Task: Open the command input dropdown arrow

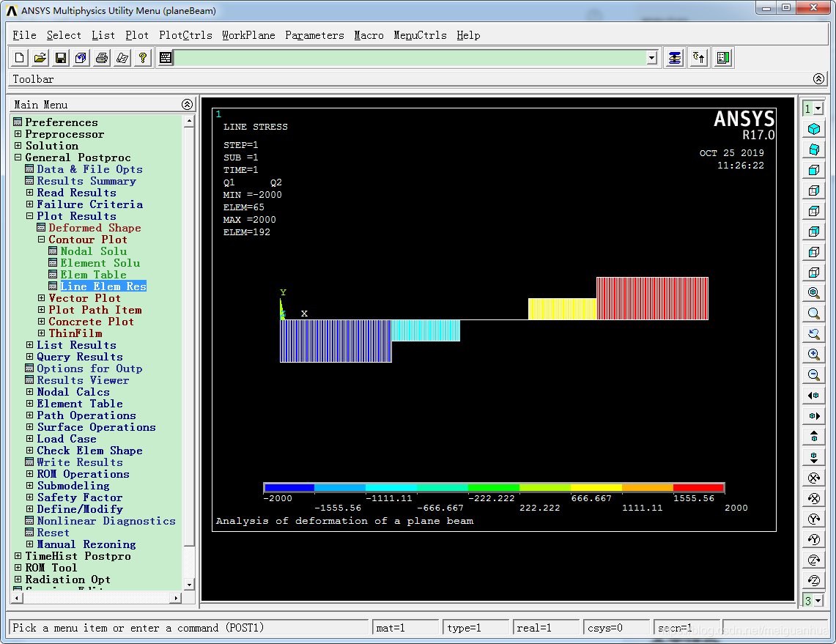Action: tap(651, 58)
